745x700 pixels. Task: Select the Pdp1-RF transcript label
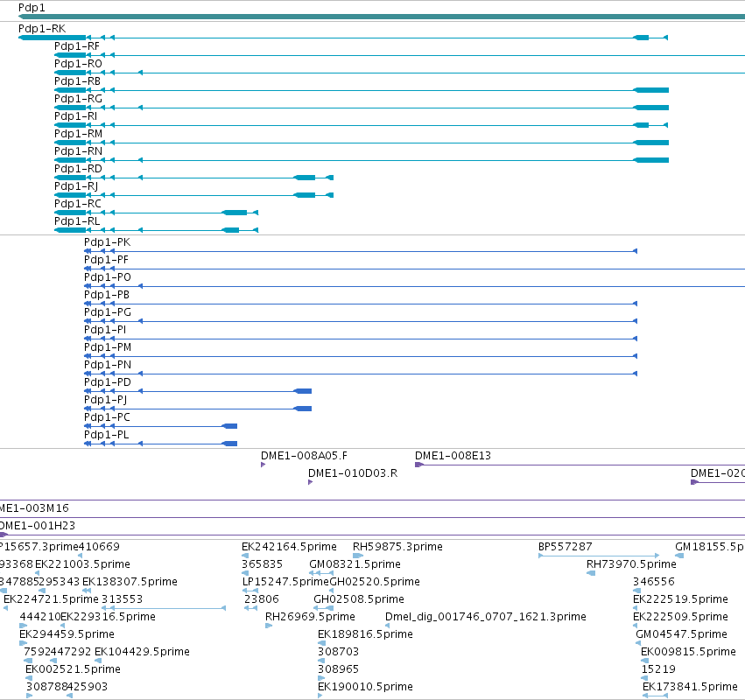click(77, 46)
